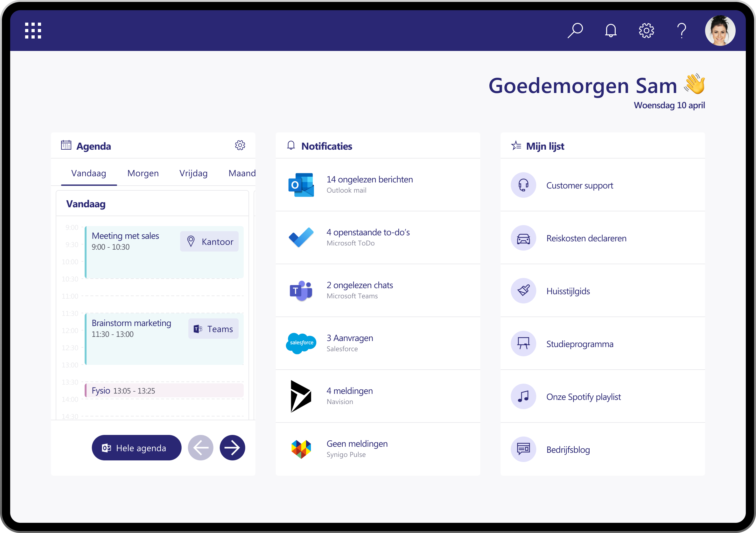Screen dimensions: 756x533
Task: Open settings gear in top bar
Action: 646,31
